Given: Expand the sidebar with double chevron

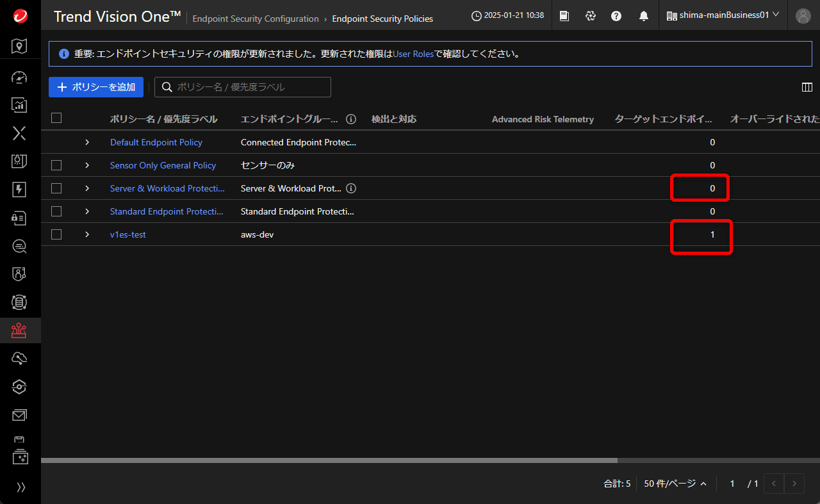Looking at the screenshot, I should coord(20,487).
